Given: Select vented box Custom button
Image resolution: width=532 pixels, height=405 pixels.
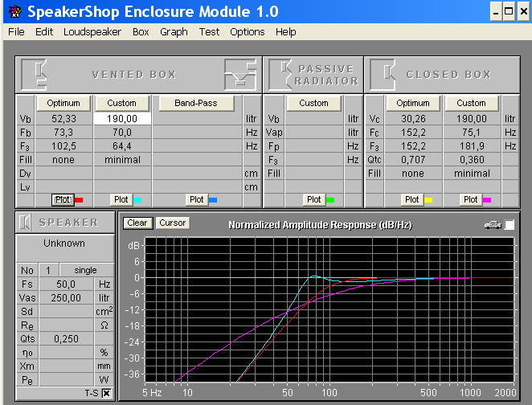Looking at the screenshot, I should coord(122,103).
